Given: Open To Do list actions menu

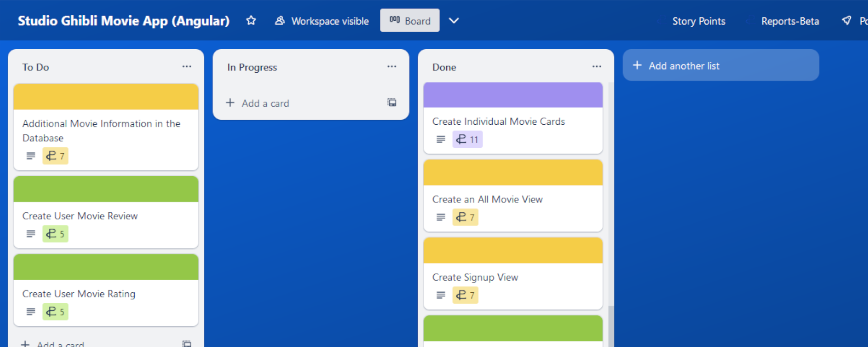Looking at the screenshot, I should [187, 66].
